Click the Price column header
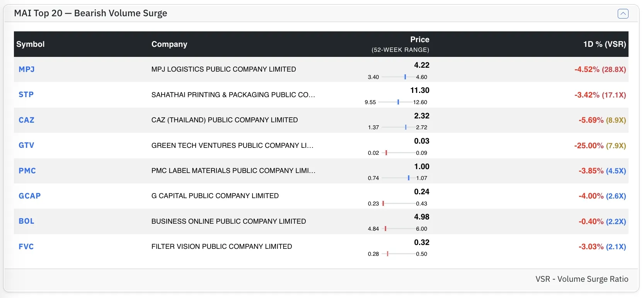Viewport: 644px width, 298px height. coord(420,39)
